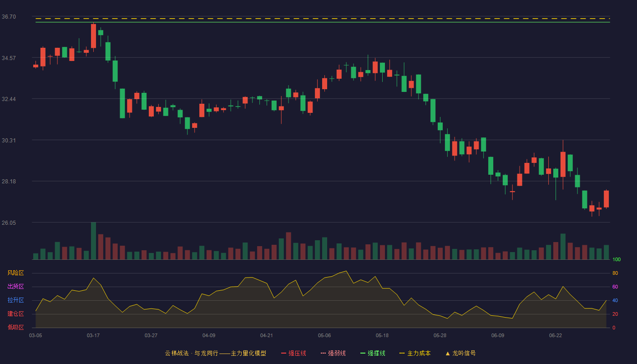The height and width of the screenshot is (364, 637).
Task: Click the 05-28 date label
Action: point(440,335)
